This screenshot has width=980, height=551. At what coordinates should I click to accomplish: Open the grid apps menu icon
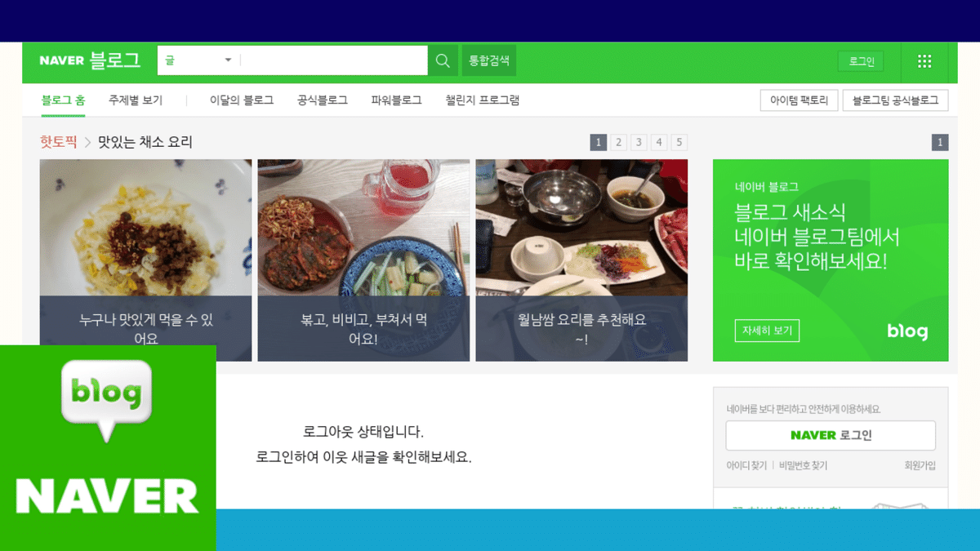click(924, 61)
